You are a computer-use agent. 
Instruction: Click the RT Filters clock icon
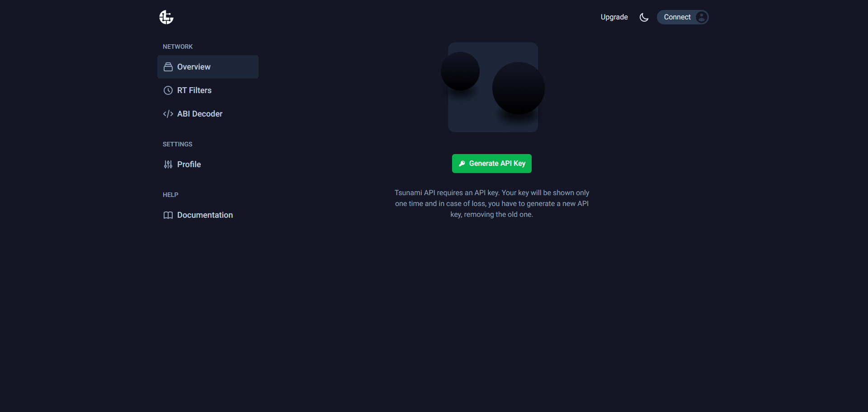[x=168, y=90]
